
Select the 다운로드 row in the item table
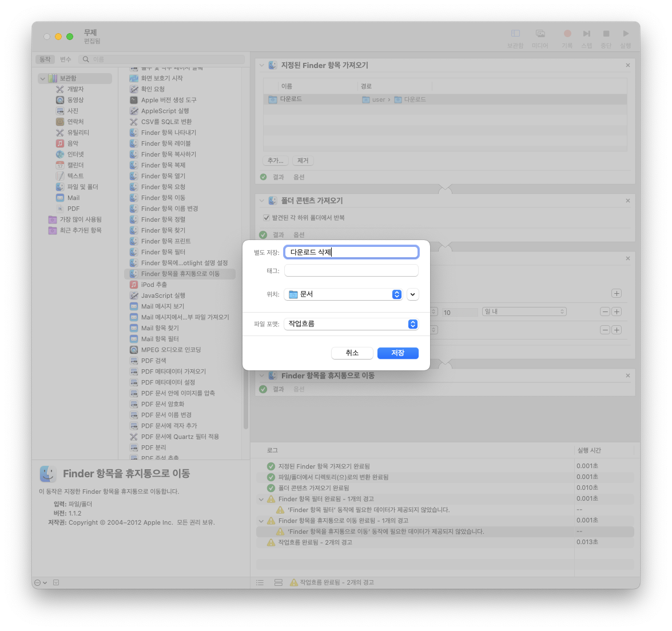445,99
